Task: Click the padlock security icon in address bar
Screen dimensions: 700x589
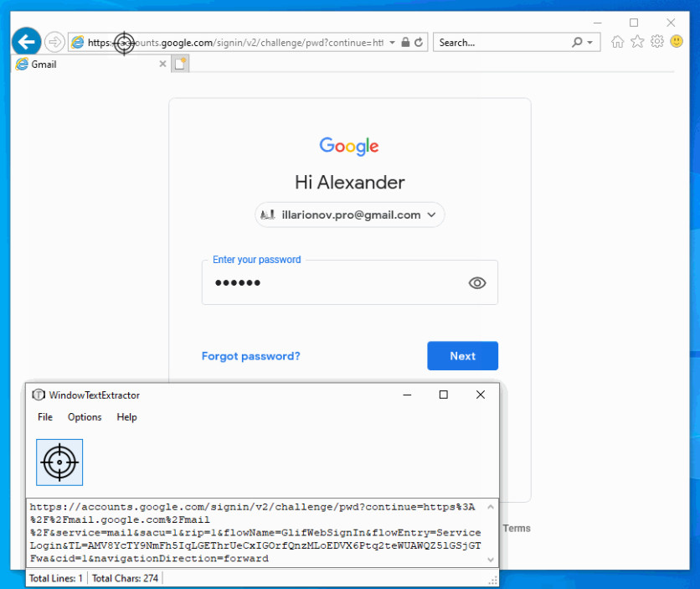Action: point(405,43)
